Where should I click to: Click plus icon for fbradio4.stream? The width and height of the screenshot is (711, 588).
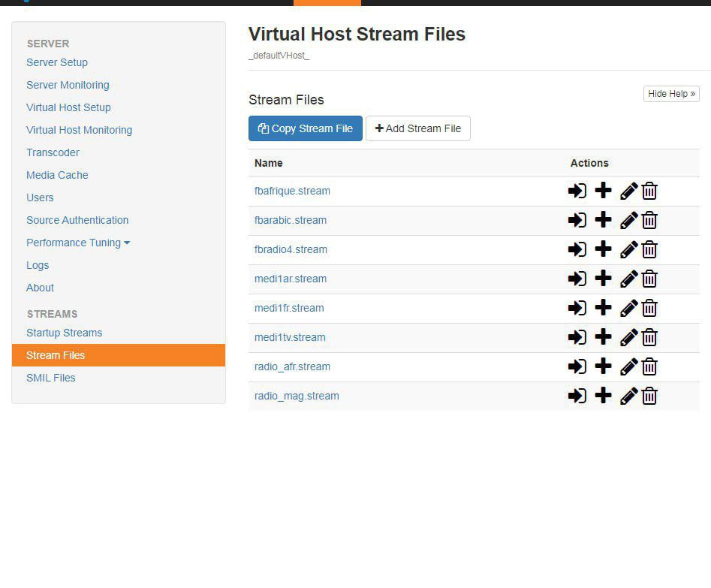point(603,249)
